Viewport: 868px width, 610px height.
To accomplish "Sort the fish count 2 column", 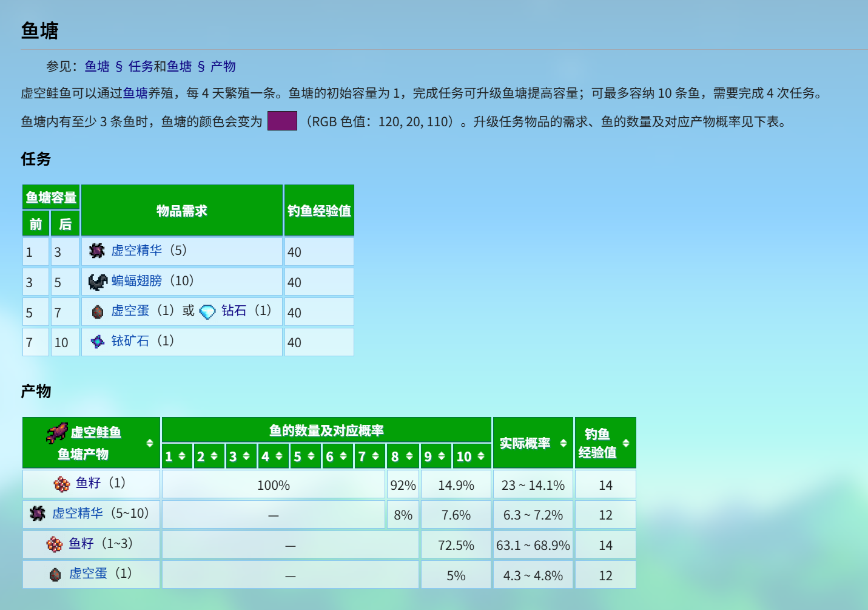I will (x=214, y=456).
